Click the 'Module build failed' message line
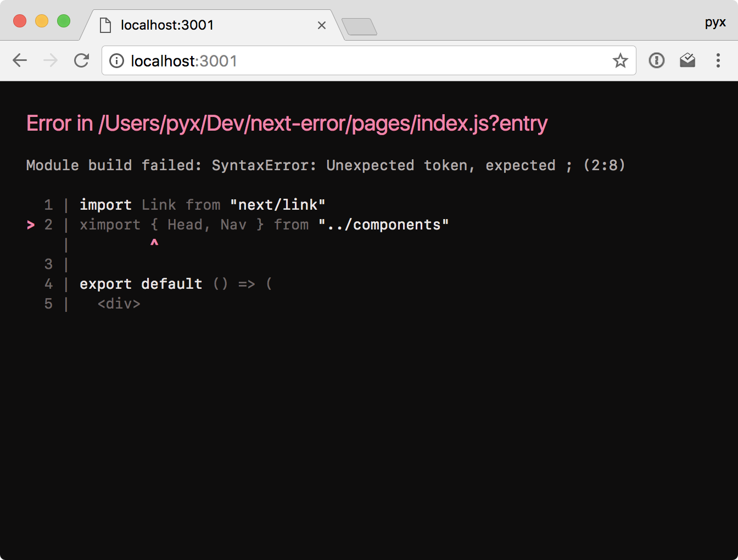Image resolution: width=738 pixels, height=560 pixels. pos(326,165)
